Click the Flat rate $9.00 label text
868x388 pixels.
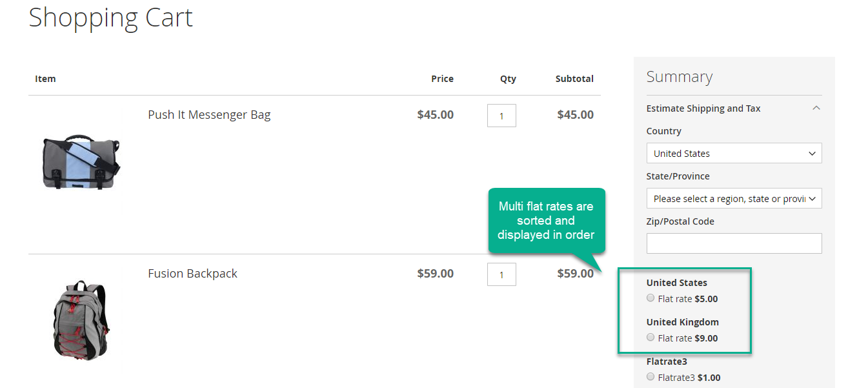coord(688,338)
